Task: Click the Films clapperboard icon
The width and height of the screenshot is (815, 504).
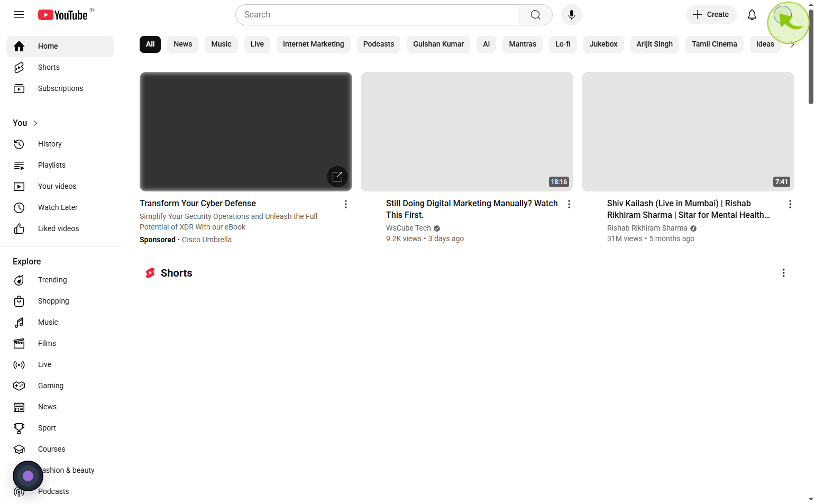Action: 19,344
